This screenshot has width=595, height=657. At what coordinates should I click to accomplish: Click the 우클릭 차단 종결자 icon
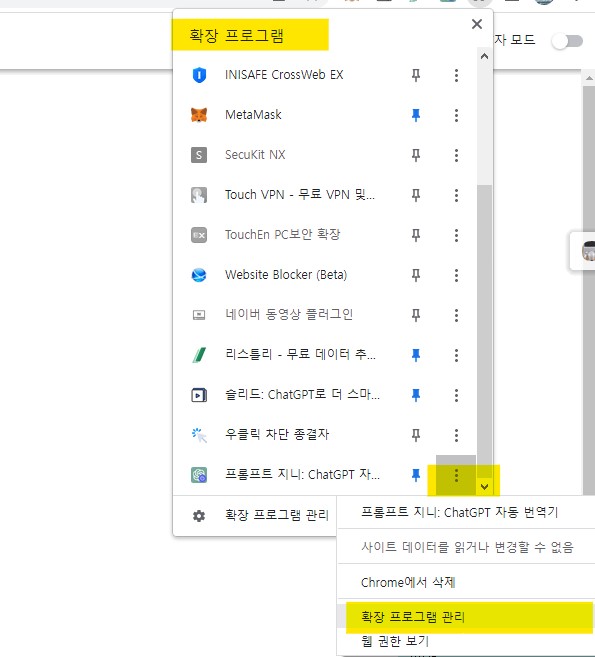(199, 435)
